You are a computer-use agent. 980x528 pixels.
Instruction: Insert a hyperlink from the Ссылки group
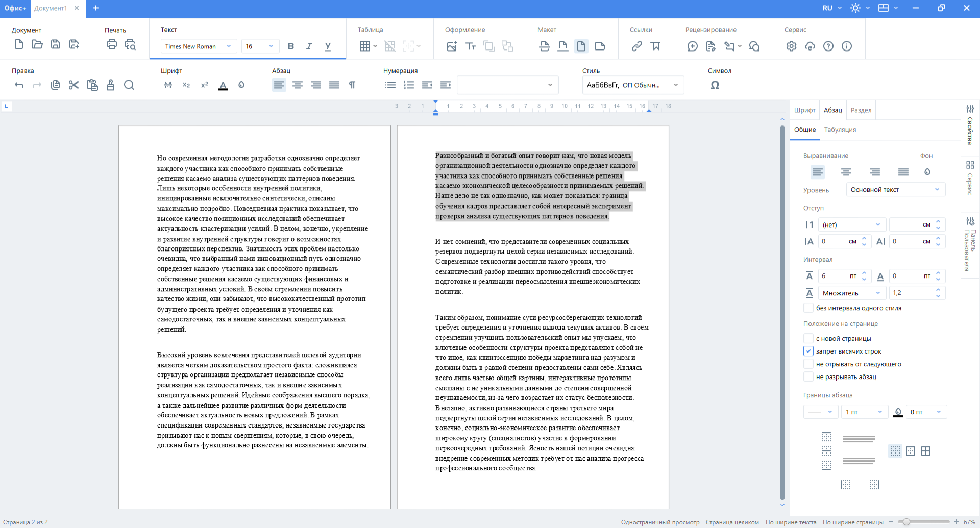[636, 46]
